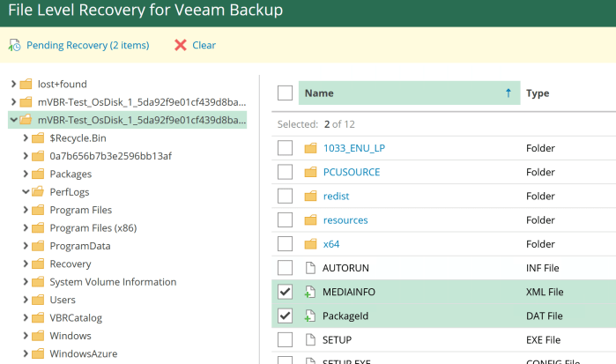Viewport: 616px width, 364px height.
Task: Click the Recovery folder icon in tree
Action: click(x=38, y=264)
